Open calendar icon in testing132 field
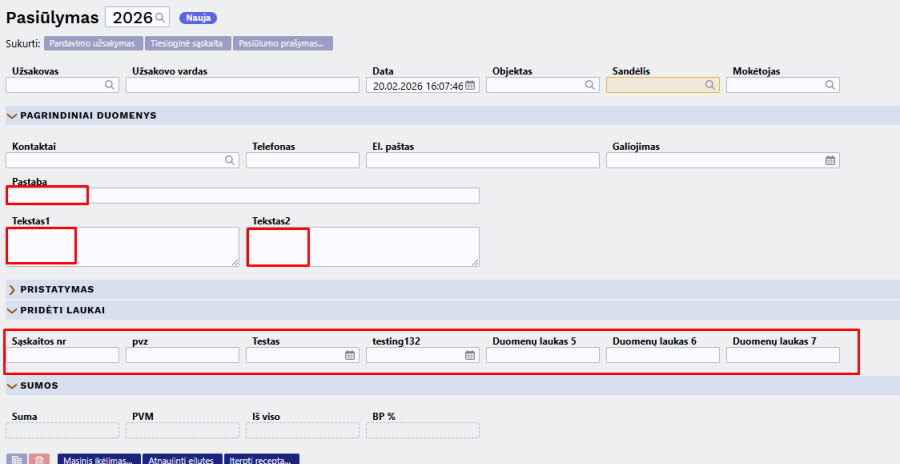The height and width of the screenshot is (464, 900). tap(470, 355)
